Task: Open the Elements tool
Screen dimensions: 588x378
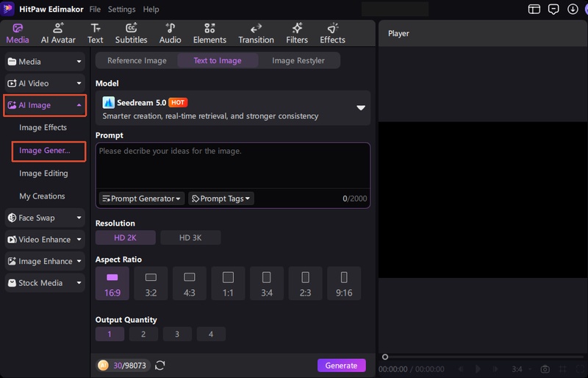Action: pyautogui.click(x=209, y=33)
